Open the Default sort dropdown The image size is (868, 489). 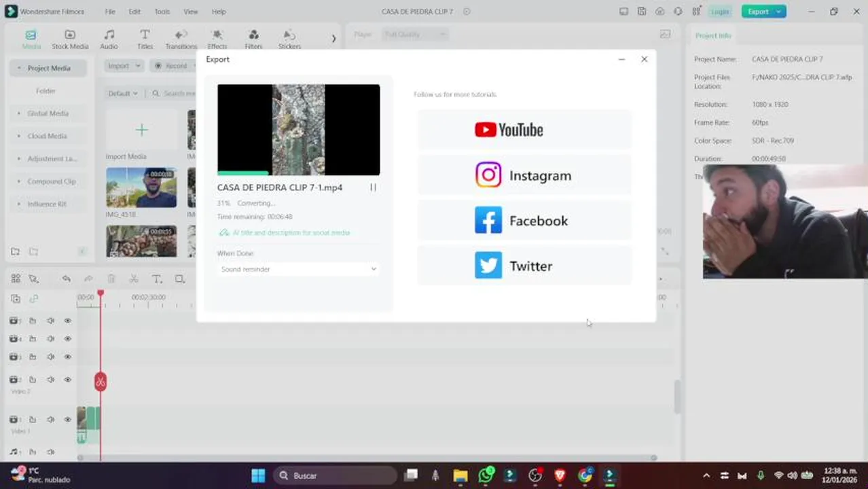pyautogui.click(x=123, y=94)
